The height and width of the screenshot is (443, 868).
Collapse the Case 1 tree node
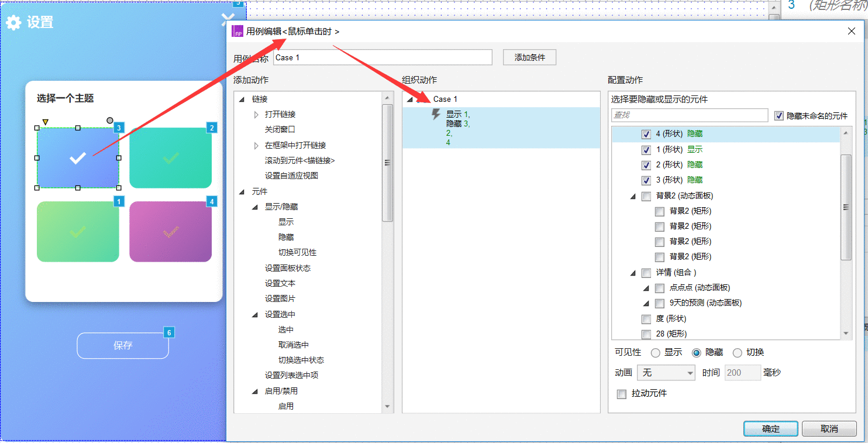[x=410, y=99]
